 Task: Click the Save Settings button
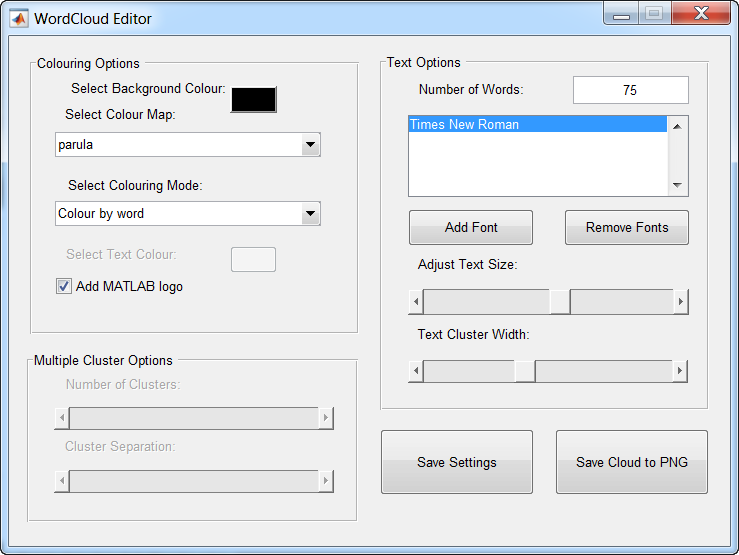pos(456,462)
